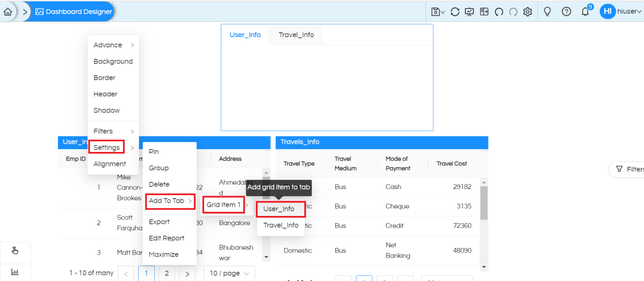This screenshot has width=644, height=281.
Task: Open the Settings submenu entry
Action: point(113,147)
